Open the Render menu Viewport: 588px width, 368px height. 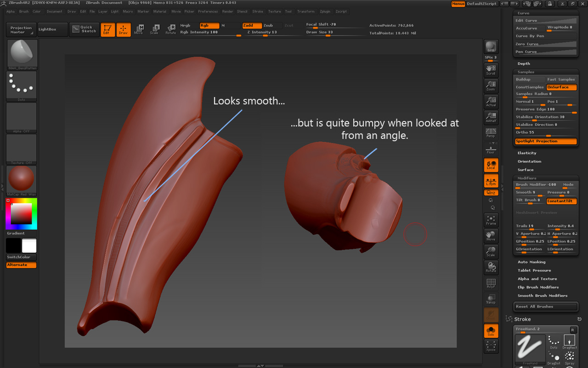click(x=227, y=11)
